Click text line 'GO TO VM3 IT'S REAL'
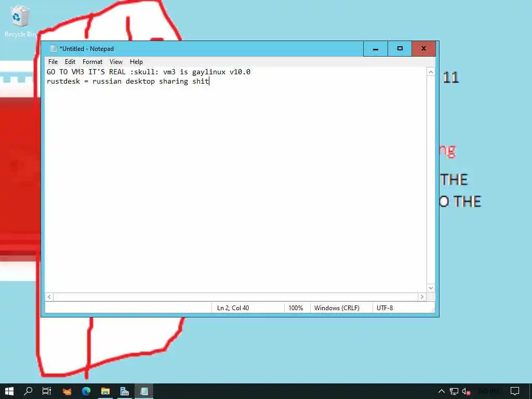532x399 pixels. point(149,72)
